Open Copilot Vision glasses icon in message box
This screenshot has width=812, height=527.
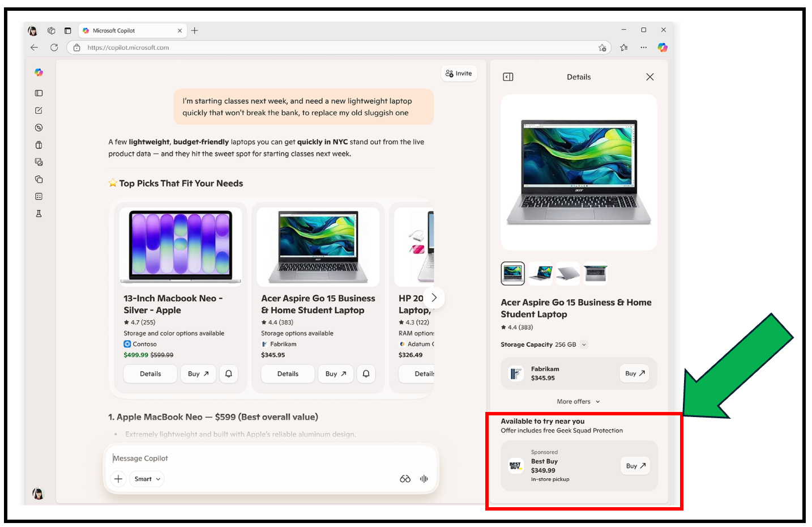coord(405,479)
